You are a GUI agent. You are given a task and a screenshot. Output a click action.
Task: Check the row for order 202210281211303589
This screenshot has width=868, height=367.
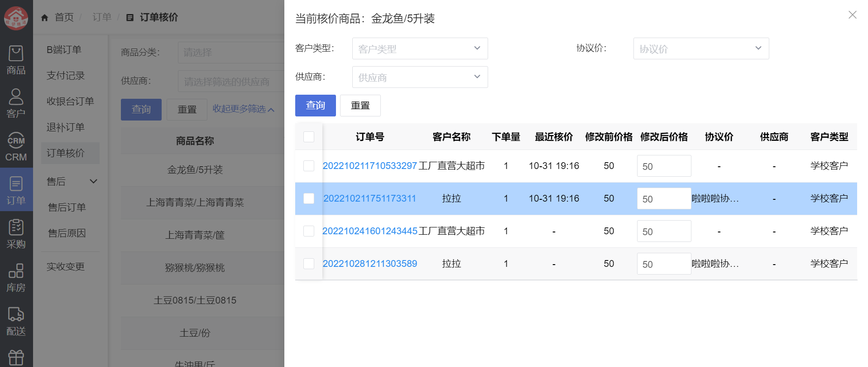pyautogui.click(x=309, y=264)
